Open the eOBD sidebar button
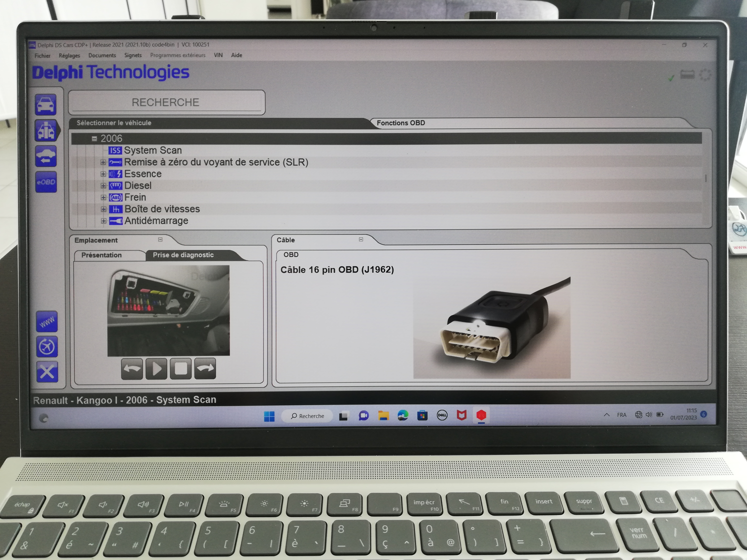747x560 pixels. coord(46,182)
